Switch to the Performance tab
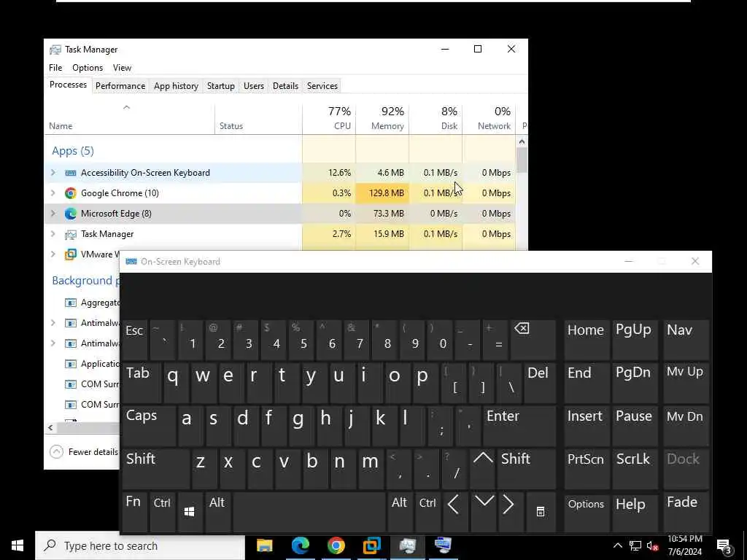The image size is (747, 560). (x=120, y=86)
